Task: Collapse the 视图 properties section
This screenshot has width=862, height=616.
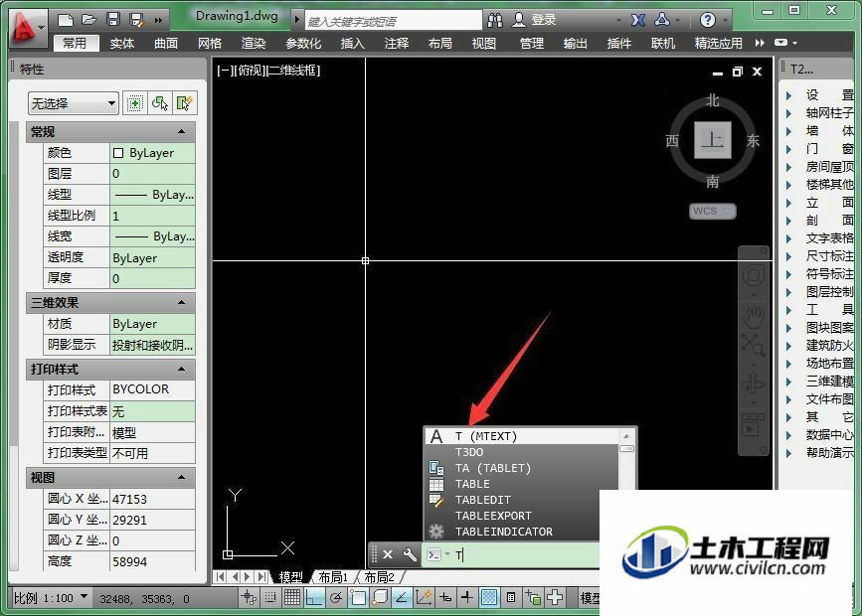Action: [181, 478]
